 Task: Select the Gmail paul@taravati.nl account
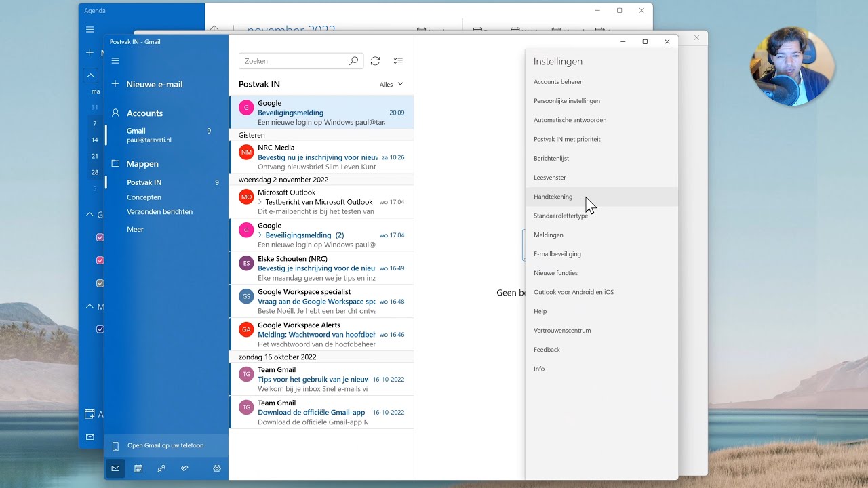pyautogui.click(x=166, y=135)
